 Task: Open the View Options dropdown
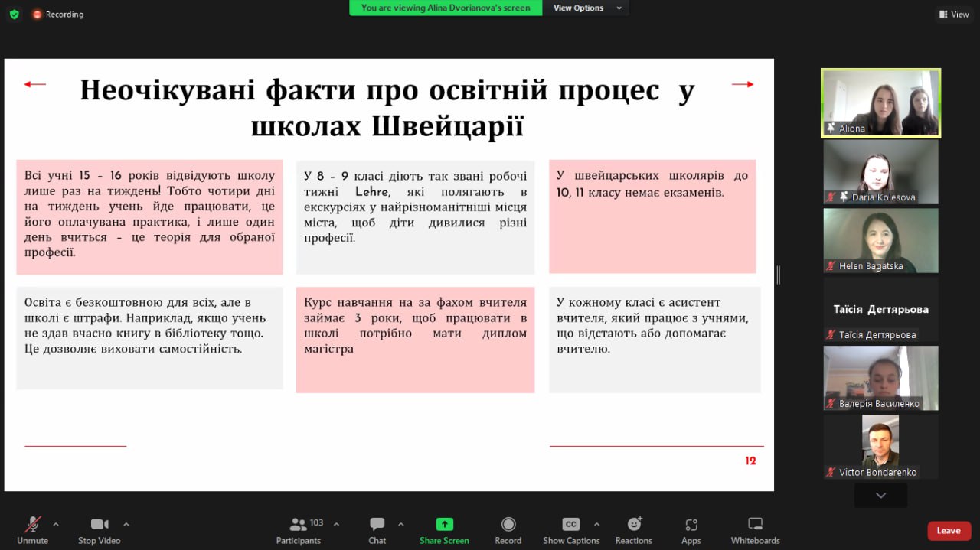click(586, 8)
